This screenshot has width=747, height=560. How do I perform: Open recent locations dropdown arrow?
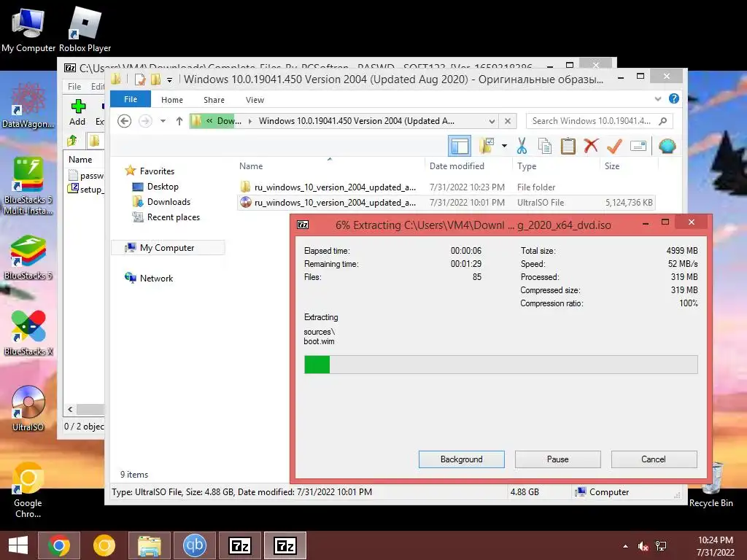click(163, 121)
